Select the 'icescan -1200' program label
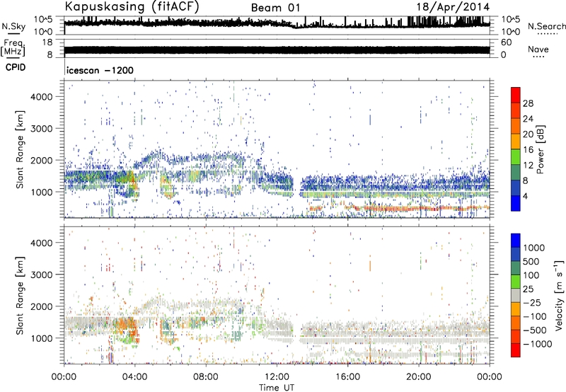Screen dimensions: 566x392 pos(100,70)
